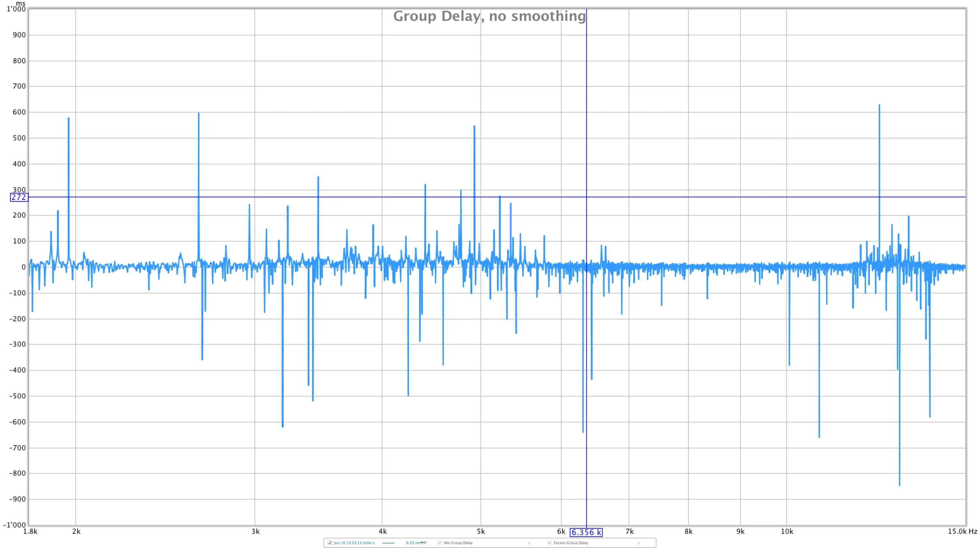This screenshot has height=548, width=980.
Task: Click the 6.33 ms value in legend
Action: coord(413,543)
